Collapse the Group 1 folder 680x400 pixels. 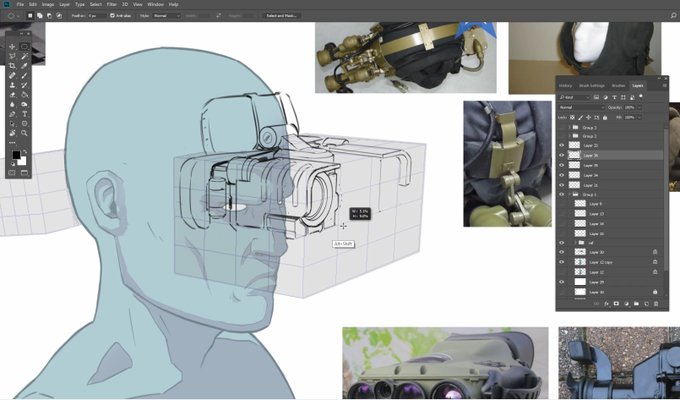tap(569, 194)
